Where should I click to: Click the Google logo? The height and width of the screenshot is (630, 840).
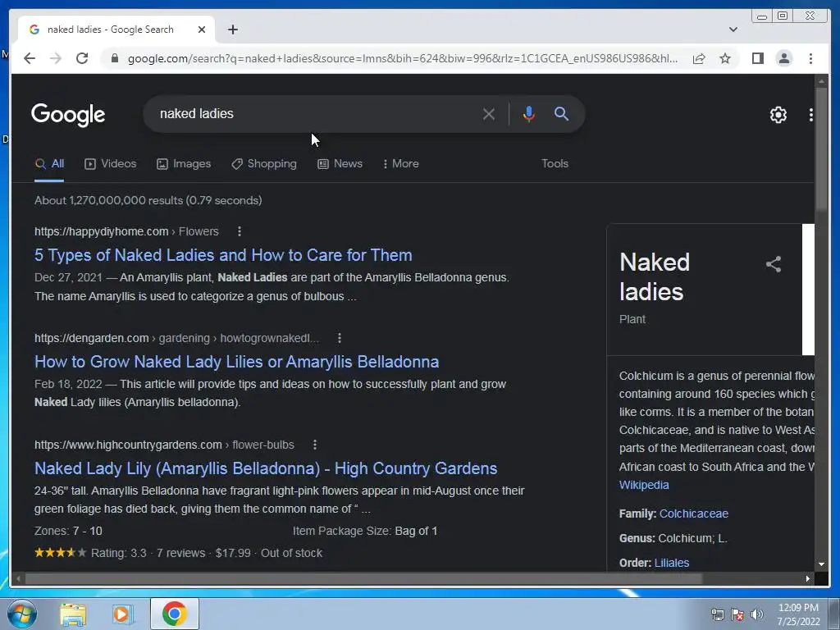68,115
